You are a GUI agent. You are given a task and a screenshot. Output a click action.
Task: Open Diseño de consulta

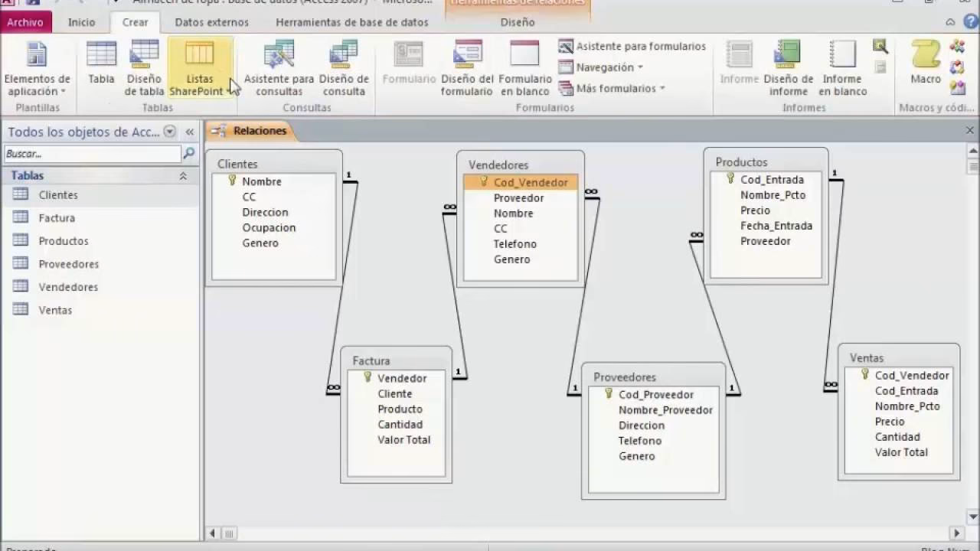(x=344, y=69)
